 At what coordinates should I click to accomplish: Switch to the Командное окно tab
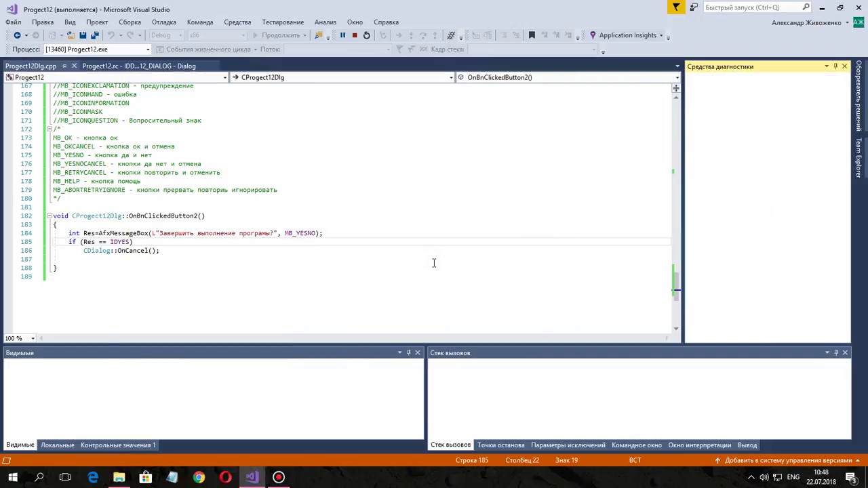click(x=637, y=445)
